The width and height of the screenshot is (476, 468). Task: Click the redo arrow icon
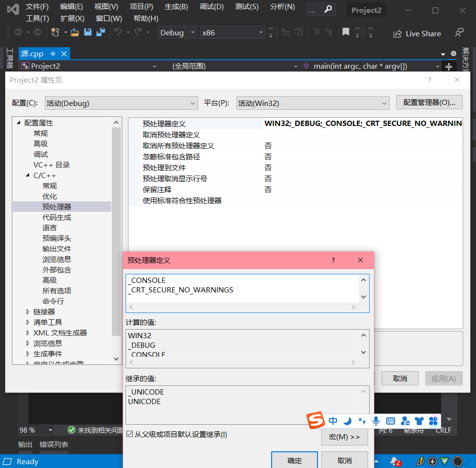(138, 32)
